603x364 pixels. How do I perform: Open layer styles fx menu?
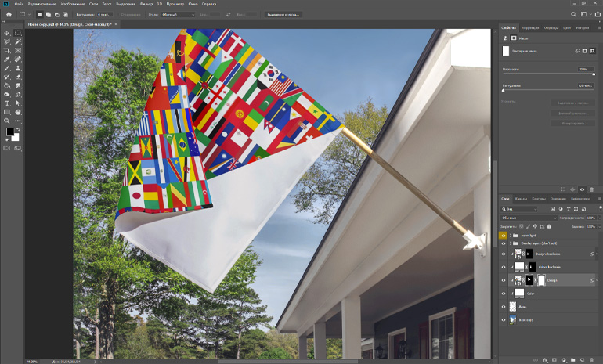click(545, 360)
